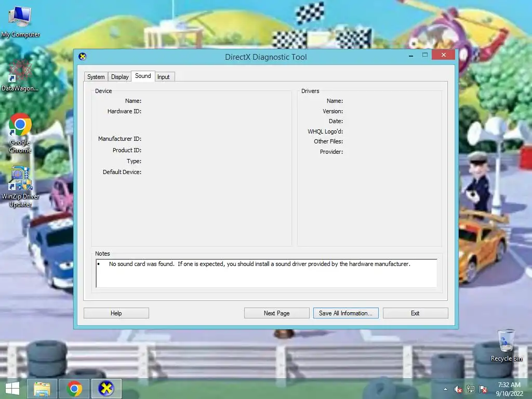Screen dimensions: 532x399
Task: Switch to the Input tab
Action: pyautogui.click(x=164, y=77)
